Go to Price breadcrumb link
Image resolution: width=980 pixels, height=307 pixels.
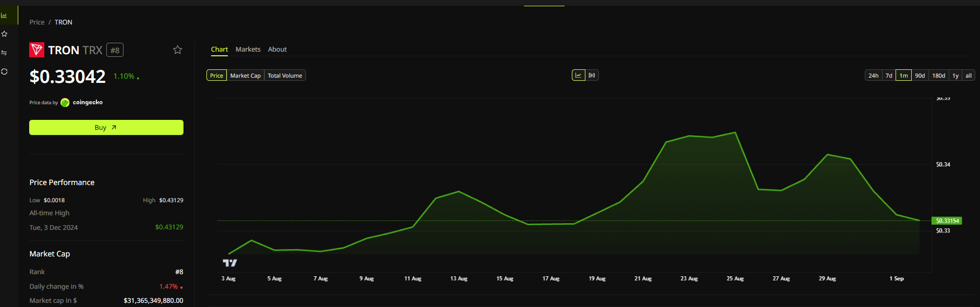pyautogui.click(x=37, y=22)
